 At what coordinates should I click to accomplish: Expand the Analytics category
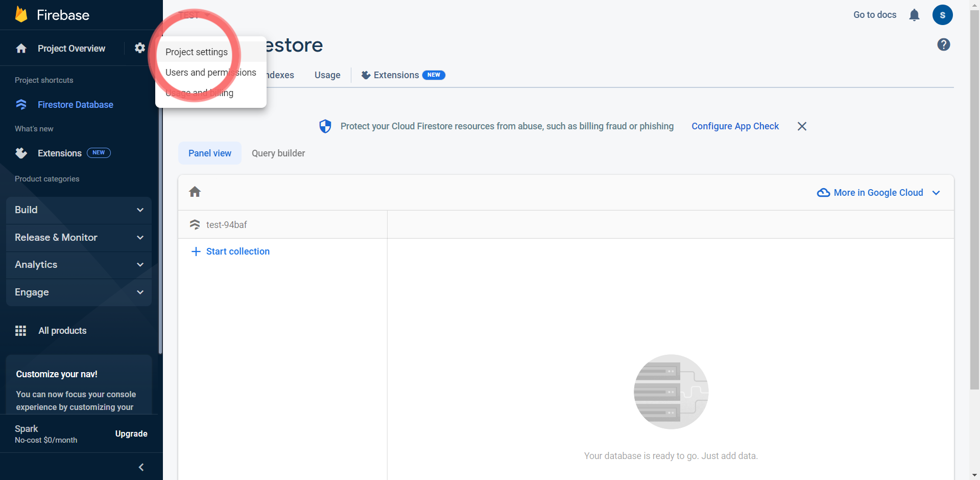[x=79, y=265]
